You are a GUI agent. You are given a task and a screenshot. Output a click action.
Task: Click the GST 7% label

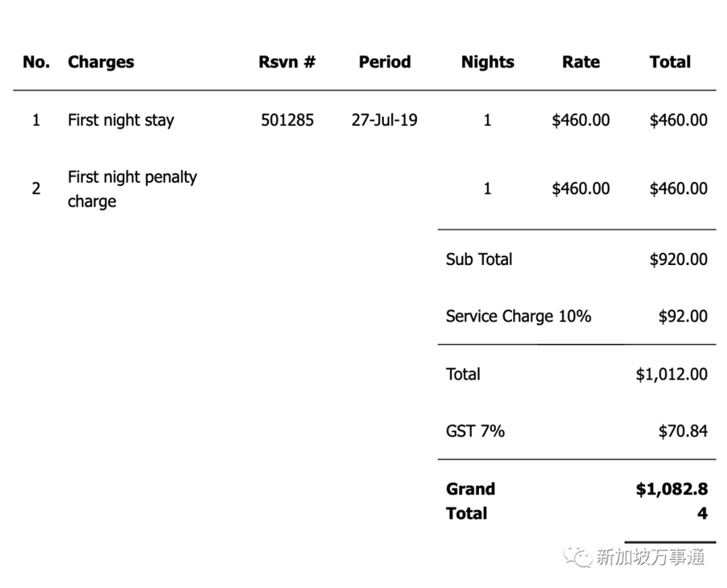click(475, 431)
